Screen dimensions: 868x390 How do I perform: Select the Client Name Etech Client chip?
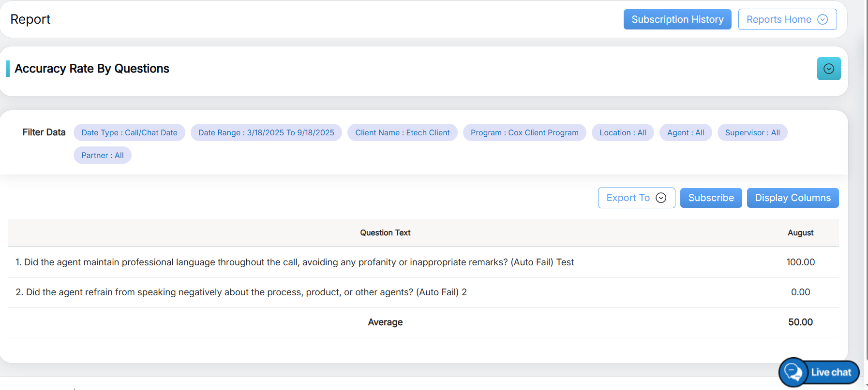coord(402,133)
